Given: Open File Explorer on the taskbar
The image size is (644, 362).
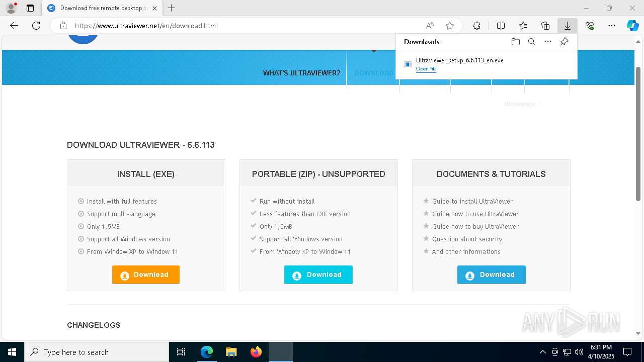Looking at the screenshot, I should 231,352.
